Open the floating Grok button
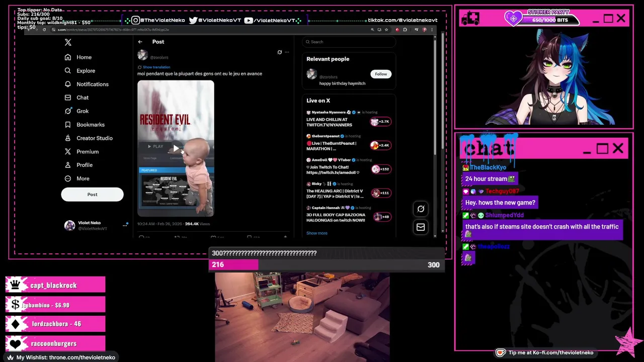Image resolution: width=644 pixels, height=362 pixels. [421, 209]
